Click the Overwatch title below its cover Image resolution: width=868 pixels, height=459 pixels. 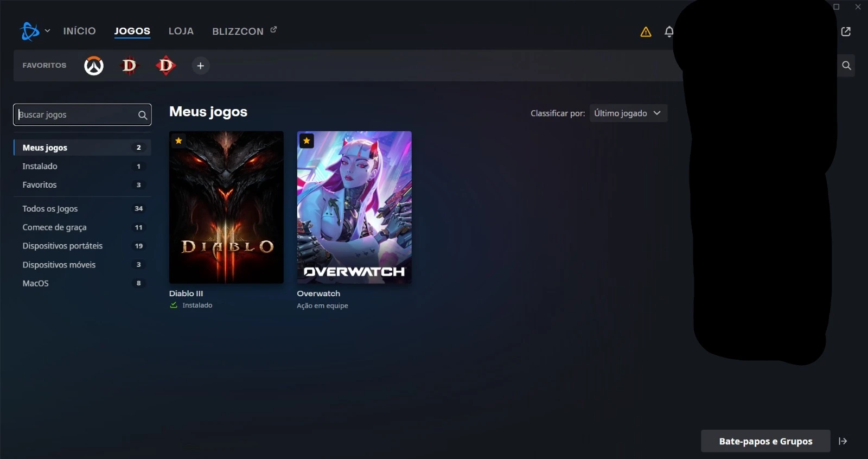(318, 294)
